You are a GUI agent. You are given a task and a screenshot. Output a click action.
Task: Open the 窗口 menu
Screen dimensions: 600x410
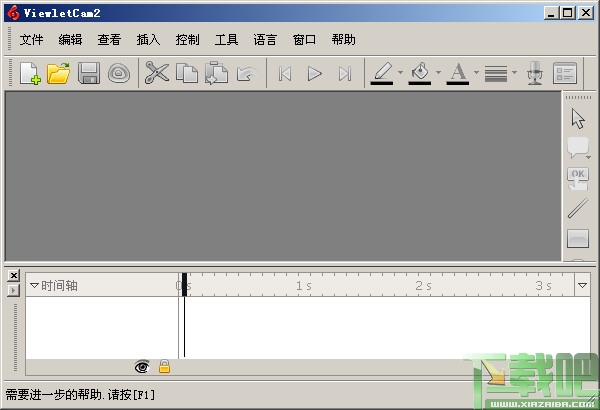(x=305, y=39)
